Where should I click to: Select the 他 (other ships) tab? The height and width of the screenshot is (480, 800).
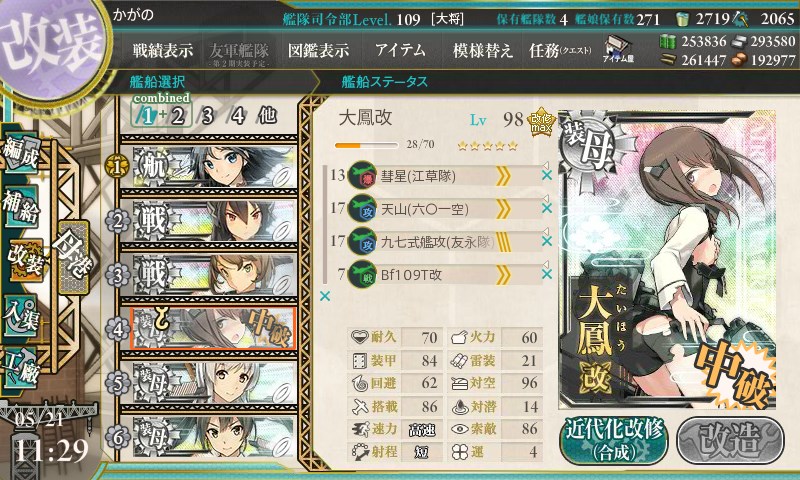point(267,115)
